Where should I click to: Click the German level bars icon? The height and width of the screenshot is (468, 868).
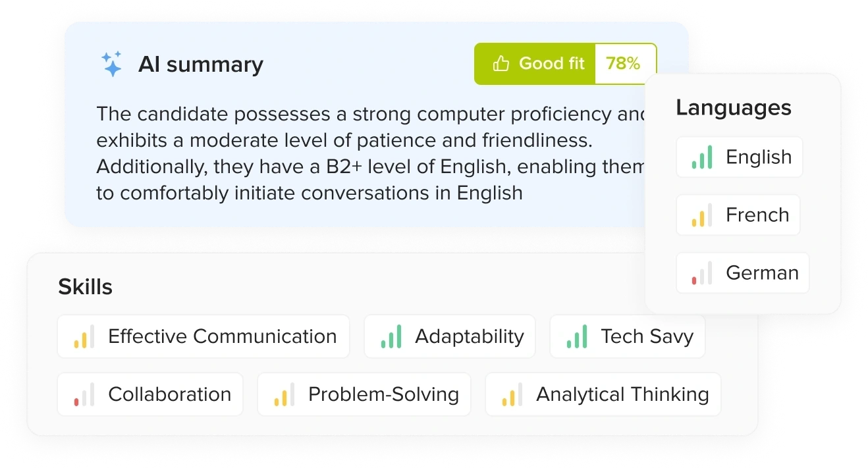tap(702, 273)
